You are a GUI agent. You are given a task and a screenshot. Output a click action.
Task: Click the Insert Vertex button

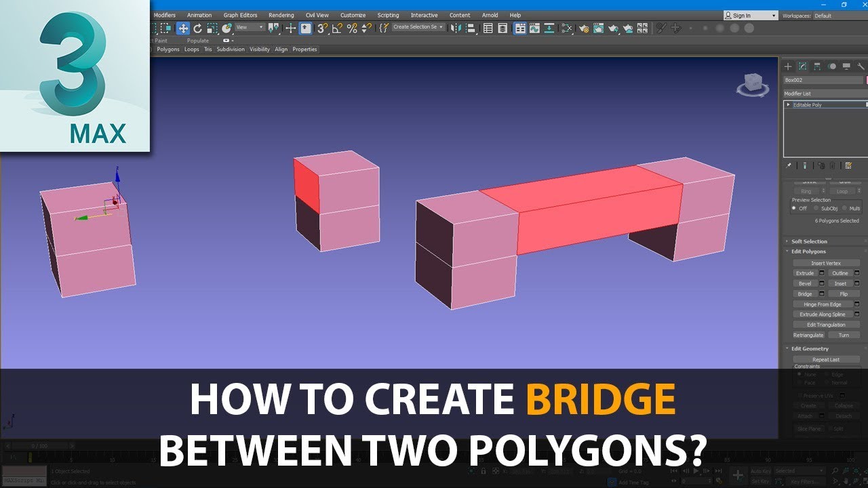[826, 263]
